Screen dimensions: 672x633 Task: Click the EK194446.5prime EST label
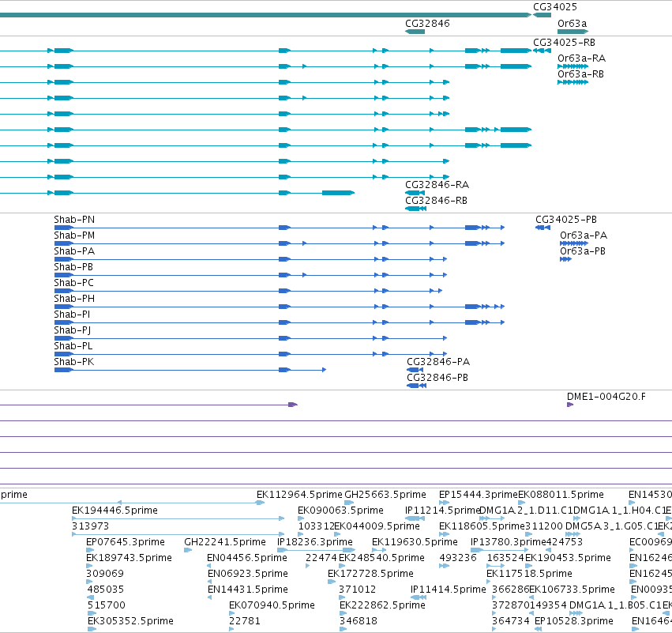click(x=115, y=511)
